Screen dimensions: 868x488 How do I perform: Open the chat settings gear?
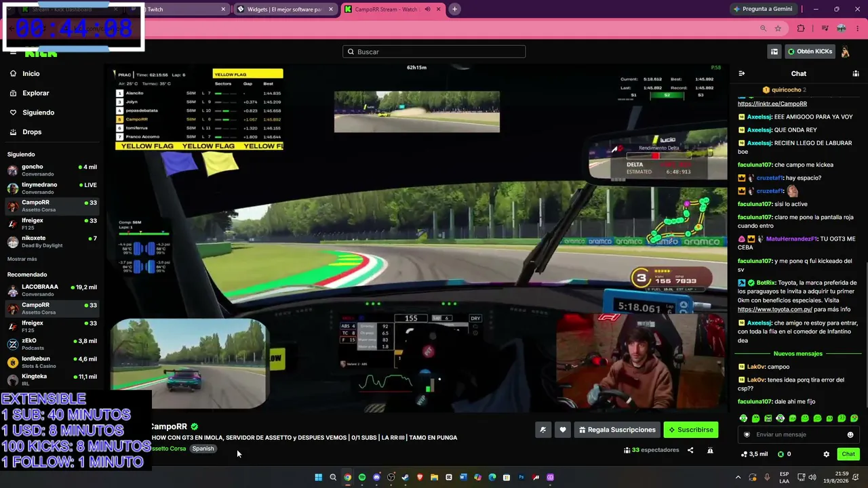(x=826, y=454)
